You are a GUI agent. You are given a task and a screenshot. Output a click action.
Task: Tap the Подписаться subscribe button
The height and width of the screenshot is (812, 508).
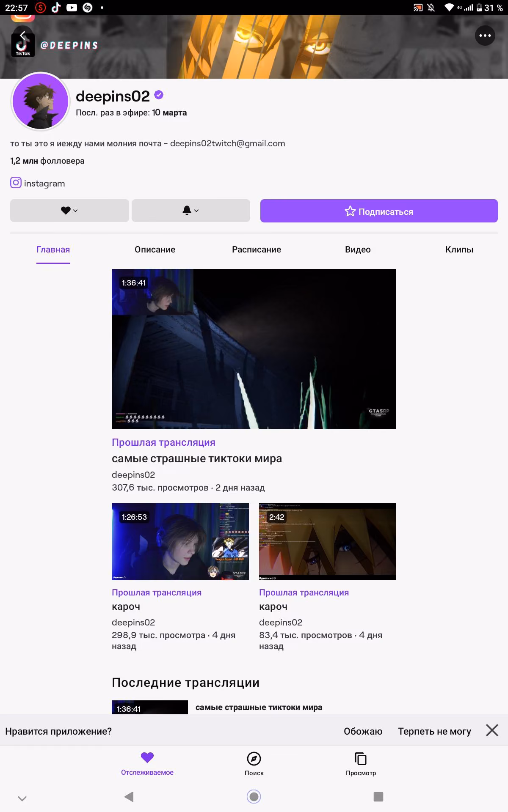[379, 211]
